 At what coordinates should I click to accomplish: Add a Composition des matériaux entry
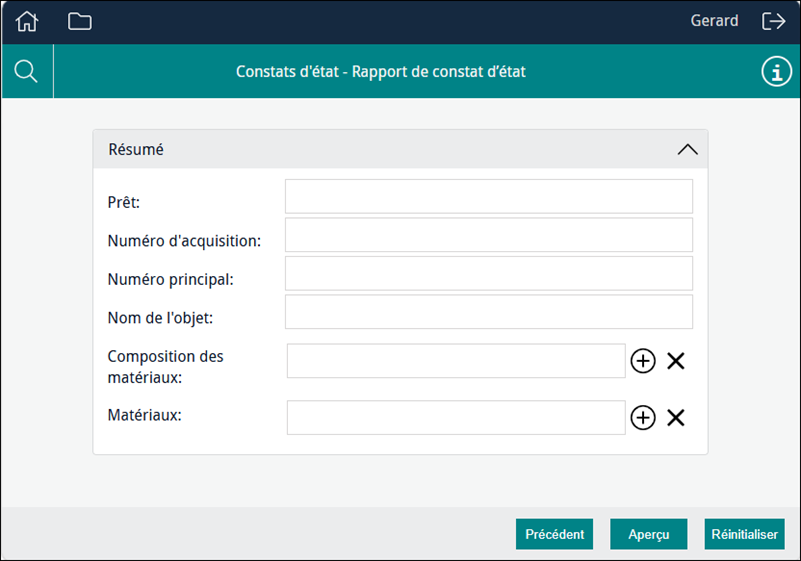coord(643,361)
